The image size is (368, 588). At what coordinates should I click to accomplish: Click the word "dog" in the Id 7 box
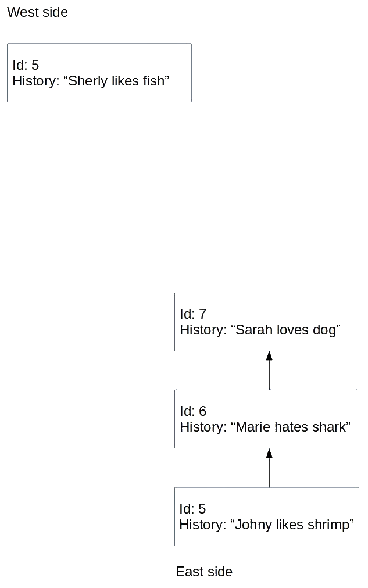[327, 330]
